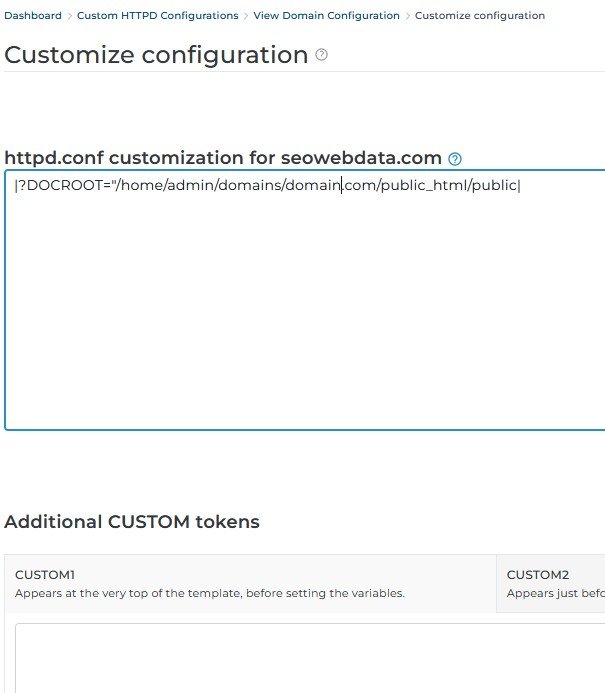605x693 pixels.
Task: Click chevron after View Domain Configuration breadcrumb
Action: 407,16
